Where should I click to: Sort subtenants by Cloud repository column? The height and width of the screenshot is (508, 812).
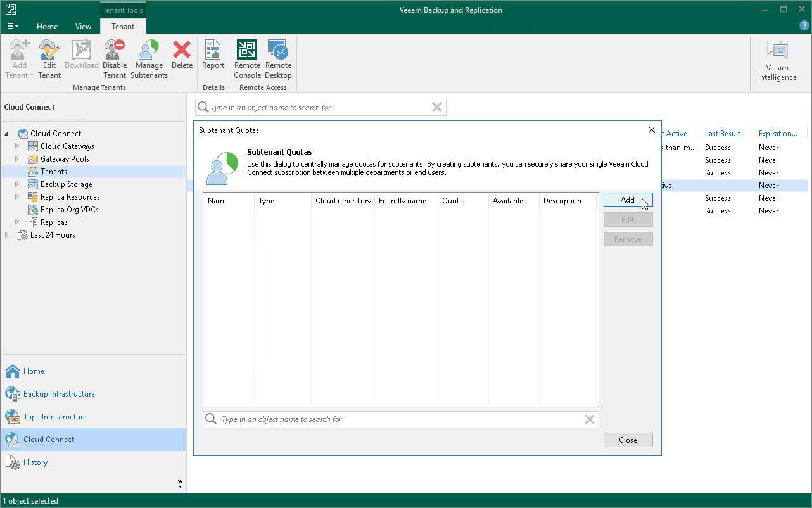point(343,201)
